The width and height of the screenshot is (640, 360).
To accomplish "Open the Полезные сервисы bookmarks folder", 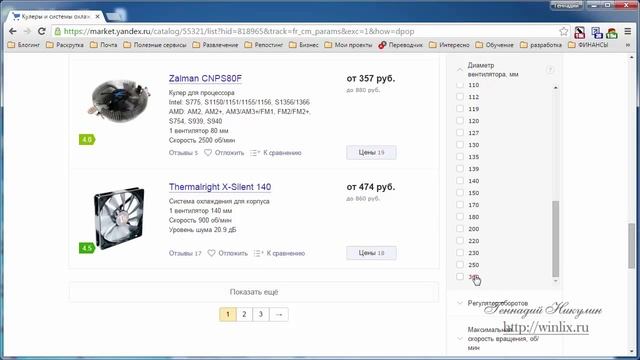I will click(x=155, y=45).
